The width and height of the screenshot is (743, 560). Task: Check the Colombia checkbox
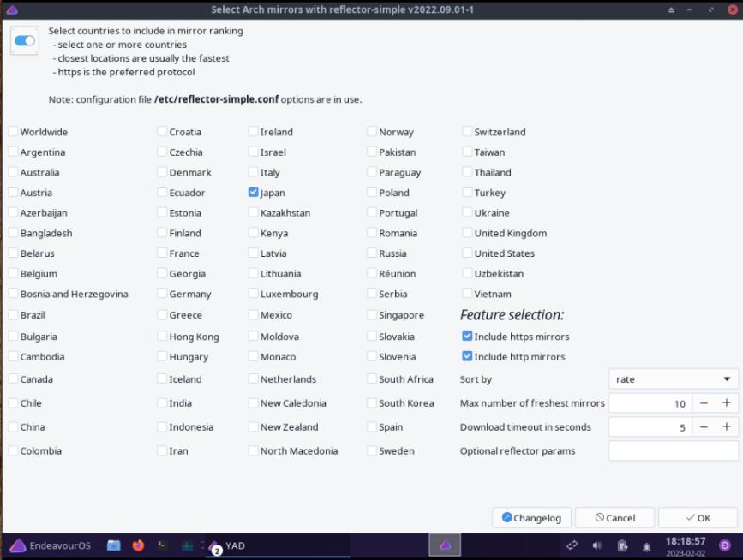tap(14, 450)
